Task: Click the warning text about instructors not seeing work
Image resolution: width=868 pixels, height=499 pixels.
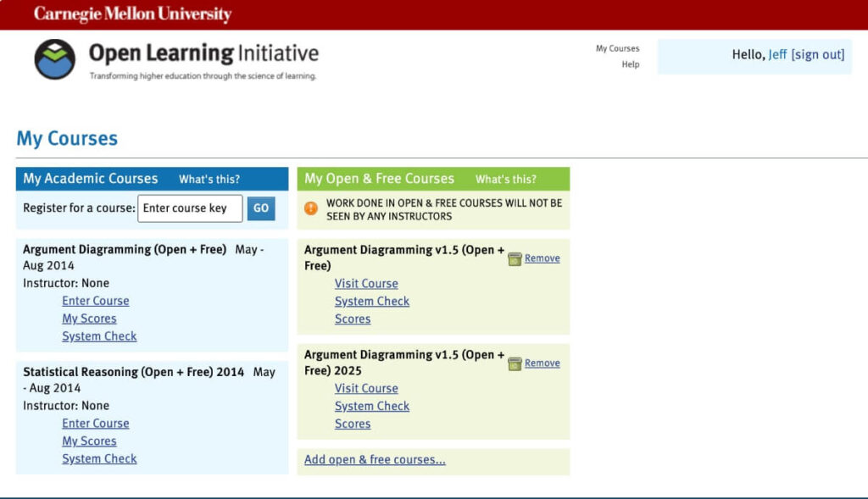Action: click(444, 209)
